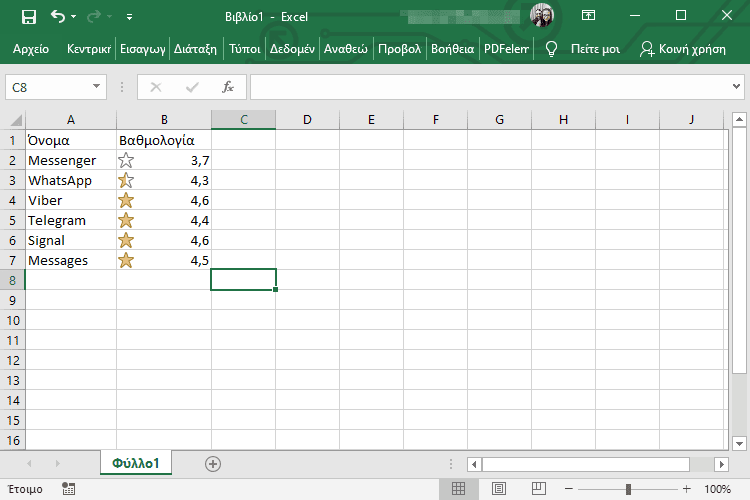This screenshot has width=750, height=500.
Task: Select column A header
Action: (71, 120)
